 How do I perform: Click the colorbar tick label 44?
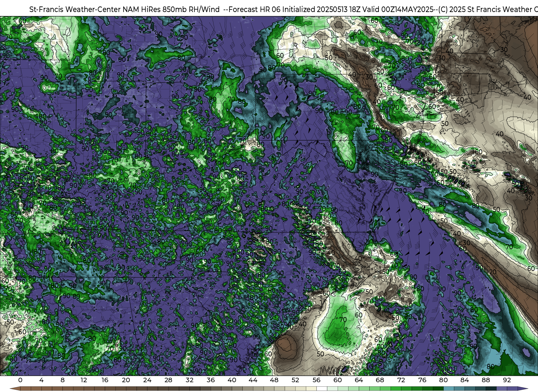point(253,380)
